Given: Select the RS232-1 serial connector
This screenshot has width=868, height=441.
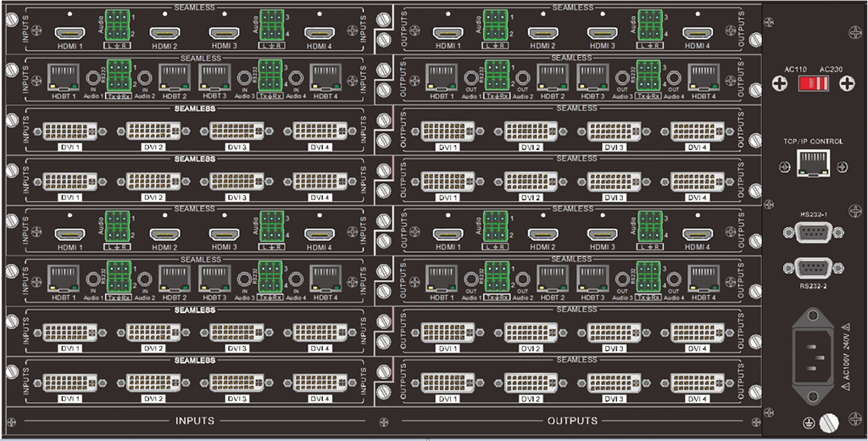Looking at the screenshot, I should pyautogui.click(x=814, y=232).
